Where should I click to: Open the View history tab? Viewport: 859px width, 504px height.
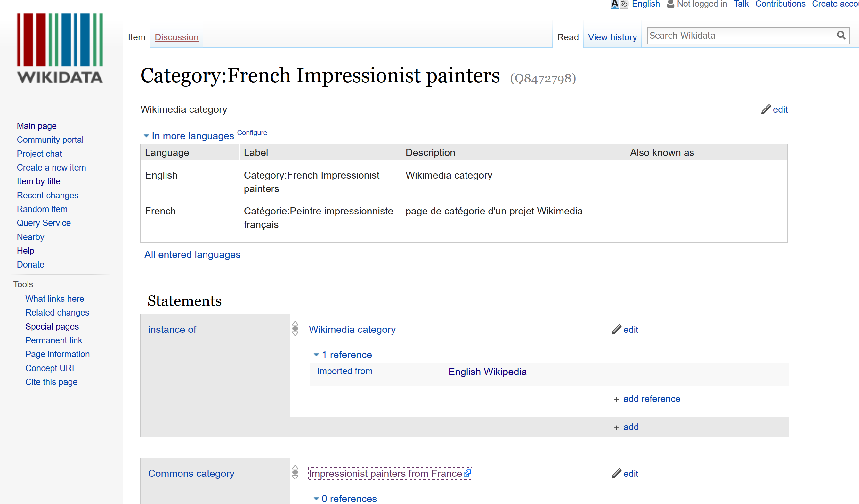click(612, 37)
